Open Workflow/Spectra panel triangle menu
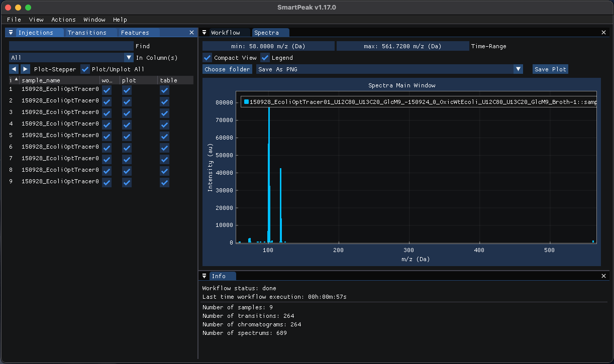The image size is (614, 364). tap(204, 33)
